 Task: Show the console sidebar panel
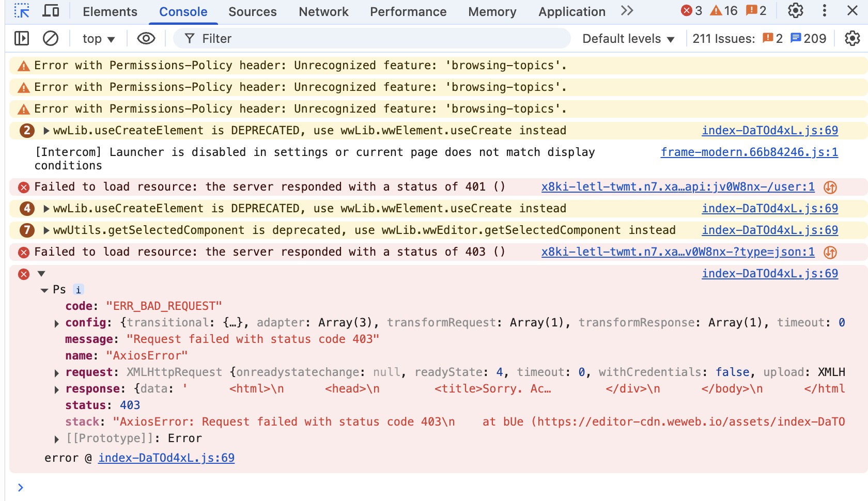(22, 38)
